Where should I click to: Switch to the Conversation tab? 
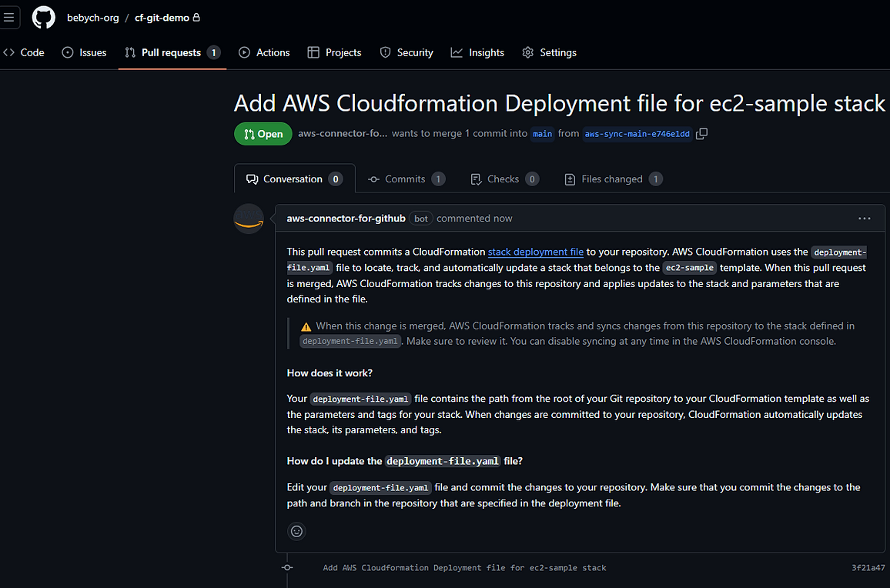click(295, 179)
